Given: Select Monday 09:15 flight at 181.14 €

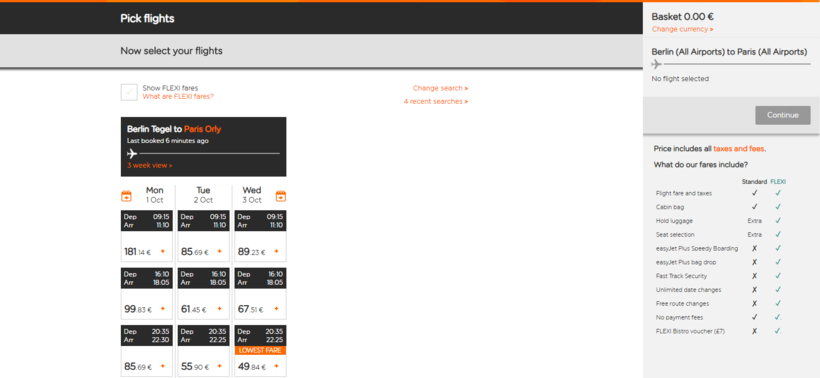Looking at the screenshot, I should (x=146, y=236).
